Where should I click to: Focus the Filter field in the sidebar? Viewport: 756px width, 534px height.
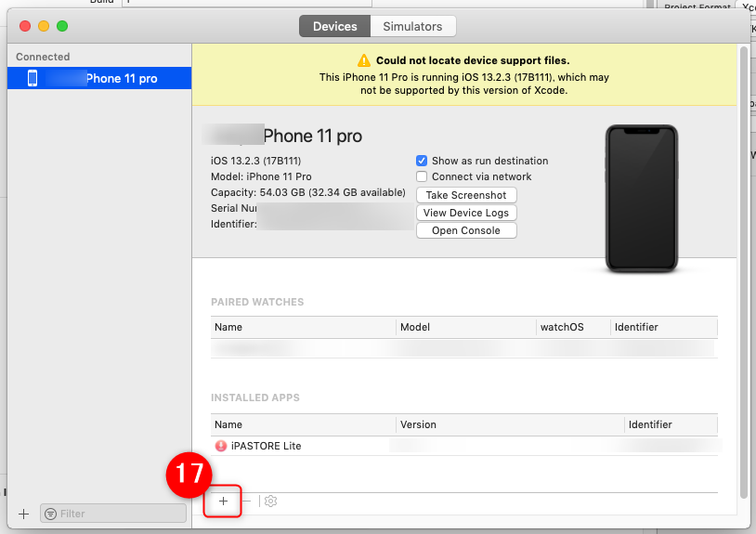pyautogui.click(x=113, y=514)
